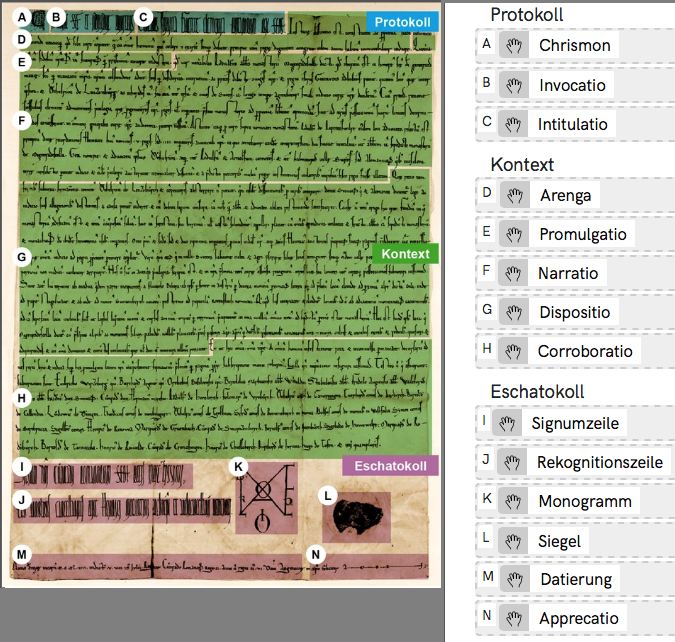Select the Promulgatio label card
Image resolution: width=675 pixels, height=642 pixels.
point(582,234)
